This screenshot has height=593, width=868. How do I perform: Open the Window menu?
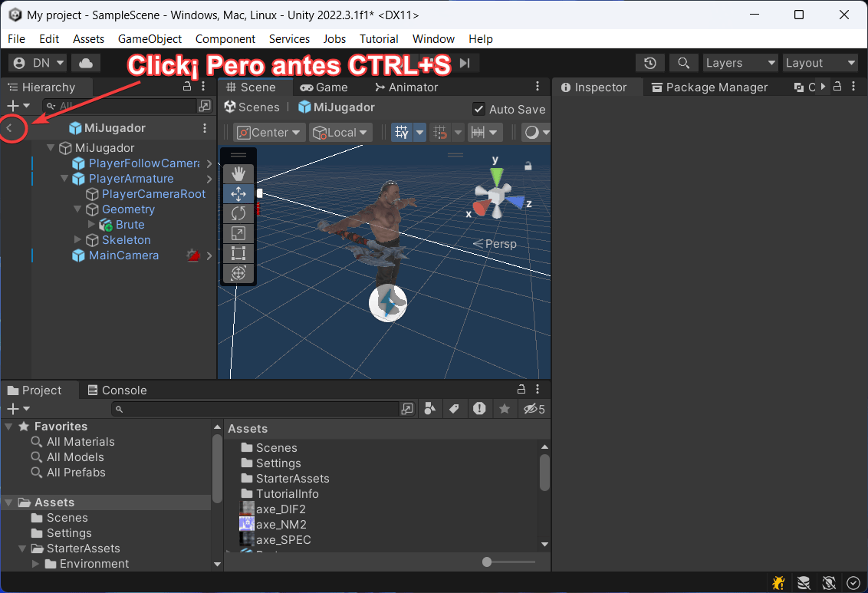[x=433, y=39]
